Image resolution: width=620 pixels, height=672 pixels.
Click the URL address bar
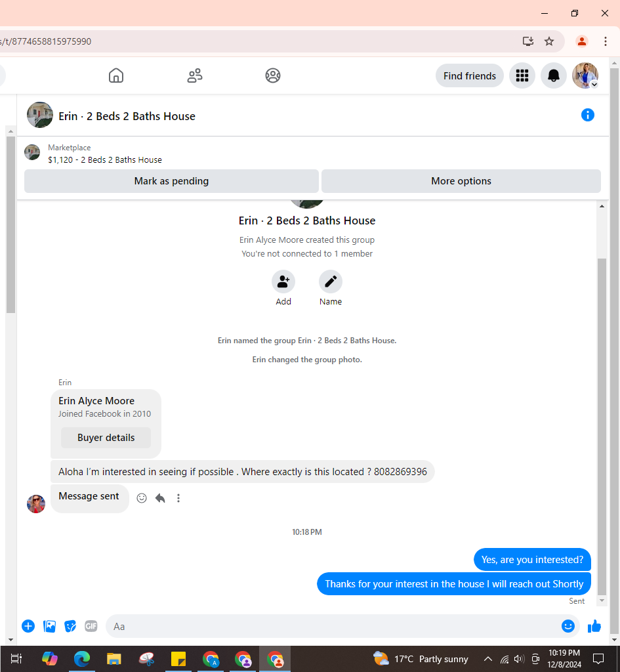click(x=257, y=41)
